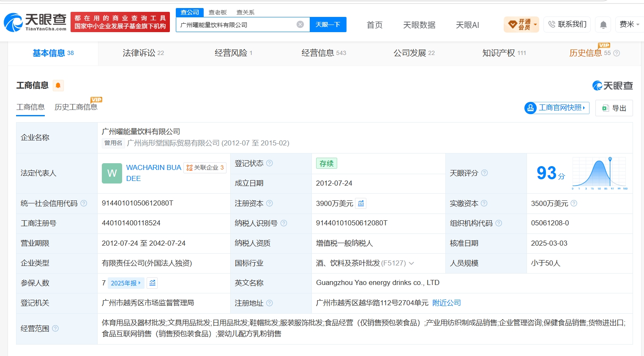
Task: Switch to the 法律诉讼 tab
Action: point(143,53)
